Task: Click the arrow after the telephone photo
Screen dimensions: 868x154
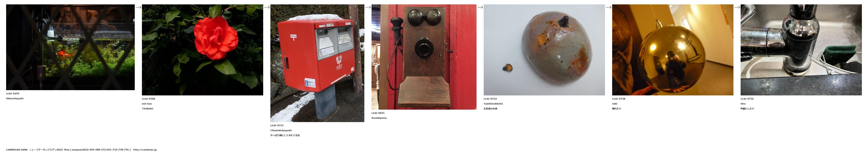Action: tap(480, 7)
